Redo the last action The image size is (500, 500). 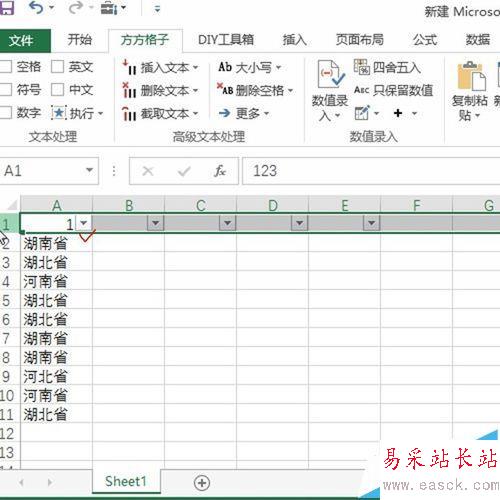click(76, 8)
